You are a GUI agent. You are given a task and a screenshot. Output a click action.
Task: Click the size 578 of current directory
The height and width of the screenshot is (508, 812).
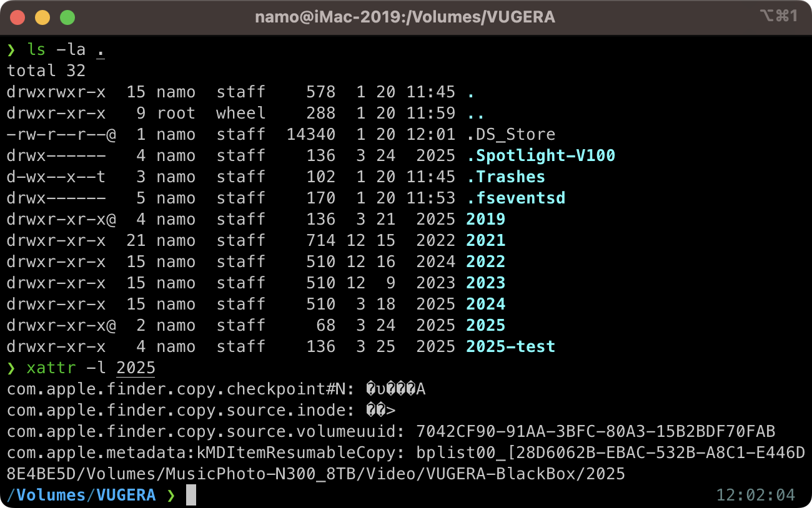click(x=320, y=92)
